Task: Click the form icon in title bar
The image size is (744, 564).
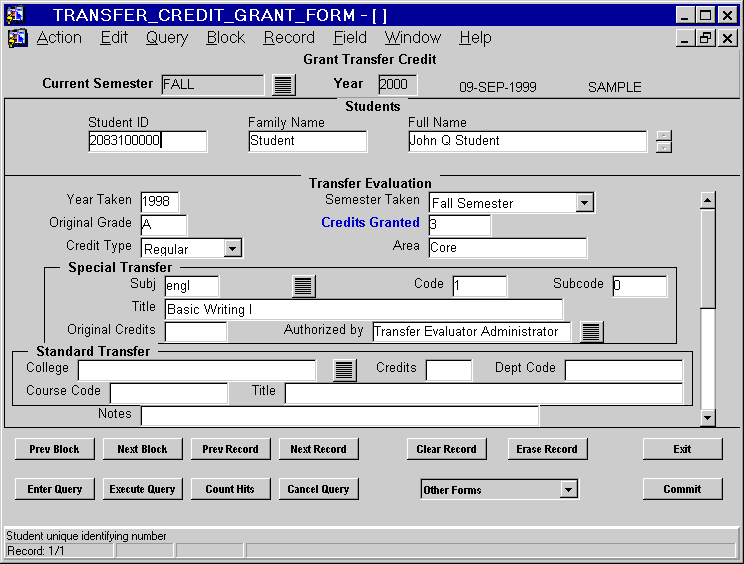Action: click(x=15, y=15)
